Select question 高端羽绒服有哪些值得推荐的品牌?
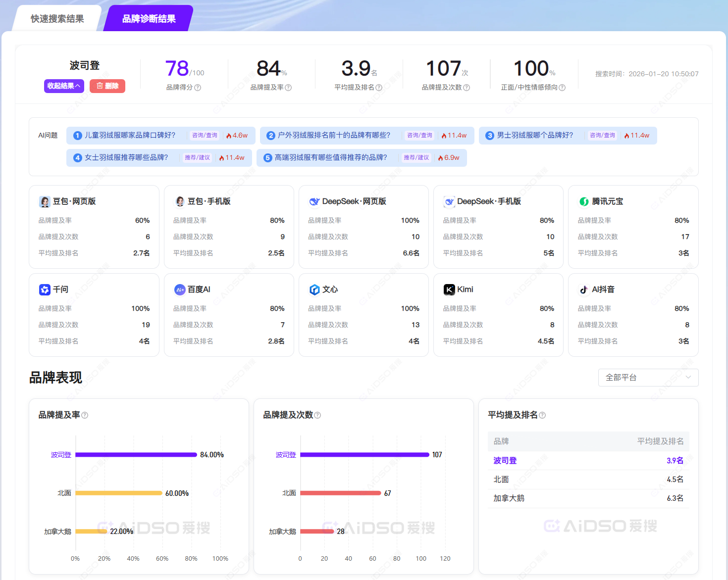Viewport: 728px width, 580px height. [x=331, y=157]
